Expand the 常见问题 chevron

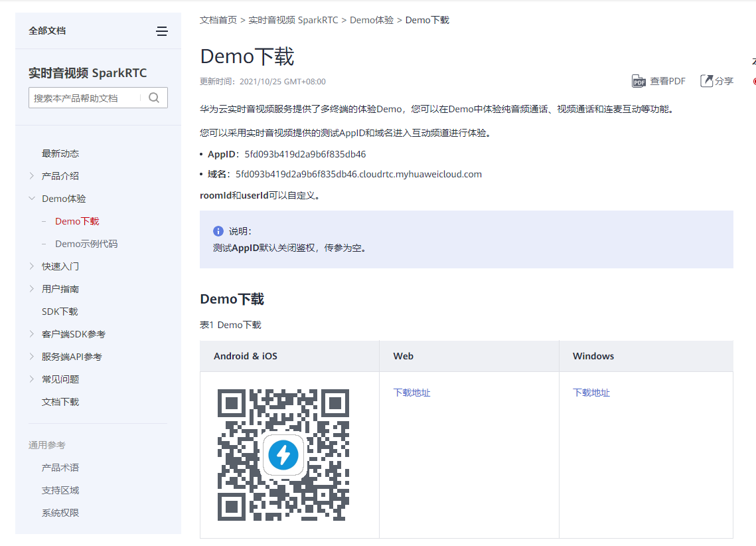point(32,379)
